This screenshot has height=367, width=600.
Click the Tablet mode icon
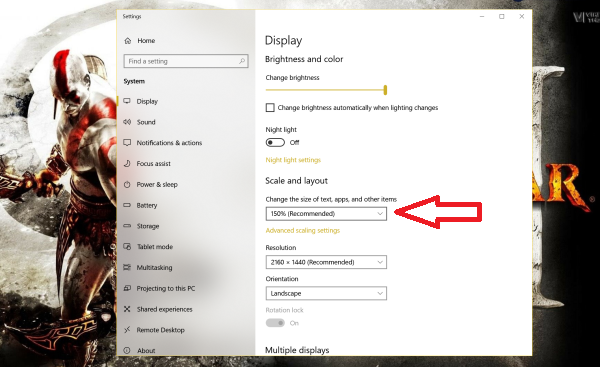(127, 246)
